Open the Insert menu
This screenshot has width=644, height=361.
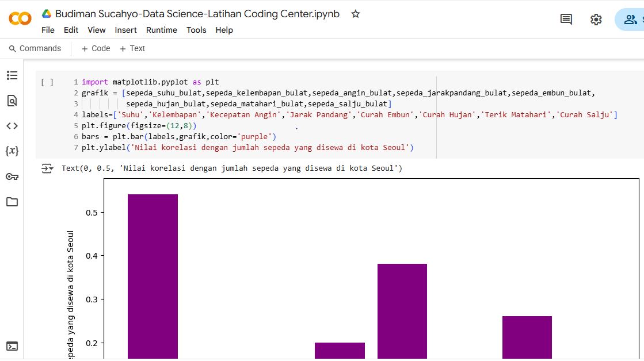125,30
